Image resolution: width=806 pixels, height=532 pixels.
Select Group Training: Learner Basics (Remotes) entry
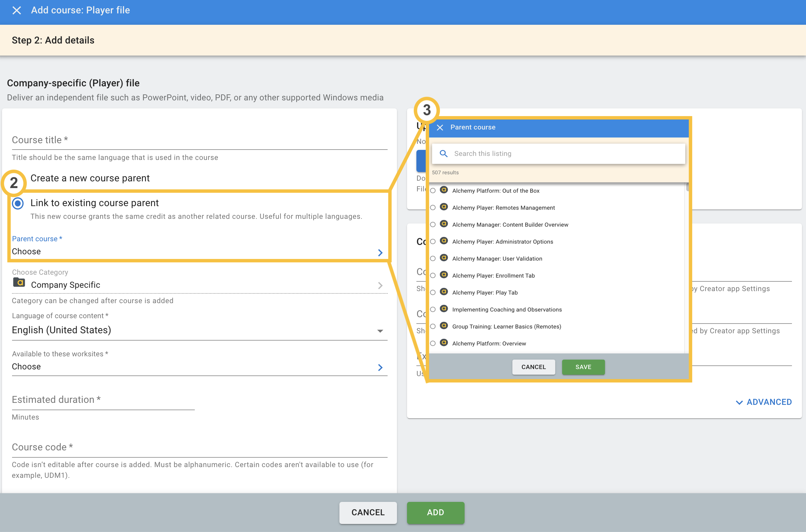[x=506, y=326]
